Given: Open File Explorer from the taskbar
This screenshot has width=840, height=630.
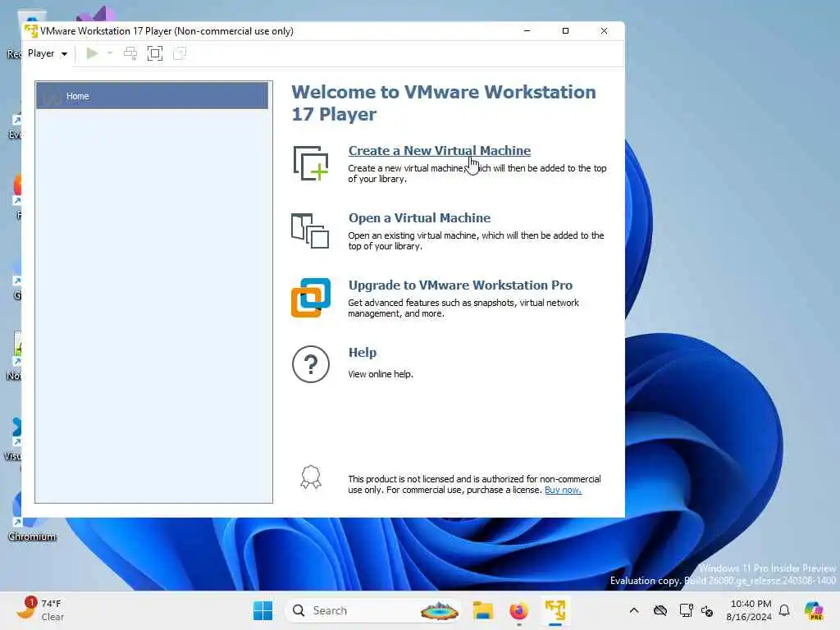Looking at the screenshot, I should (482, 610).
